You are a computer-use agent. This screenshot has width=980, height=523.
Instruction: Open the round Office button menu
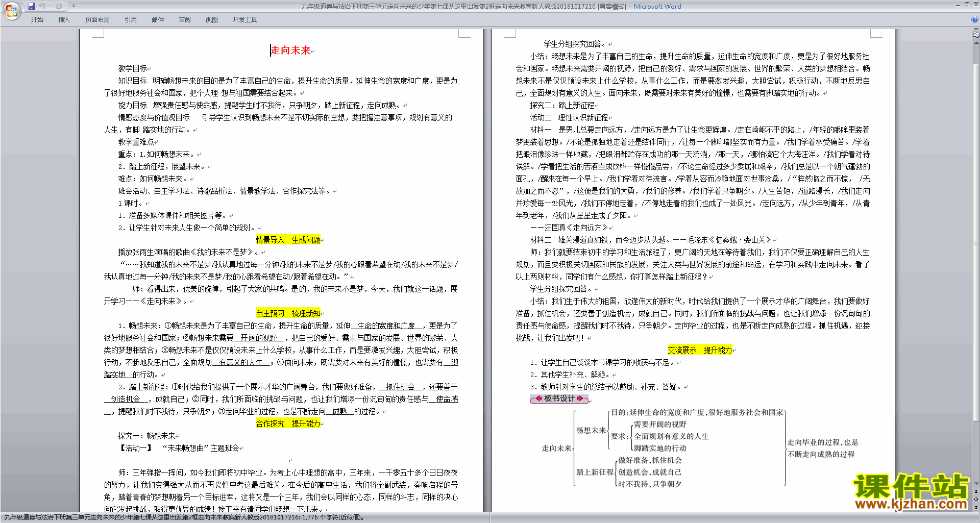point(11,10)
